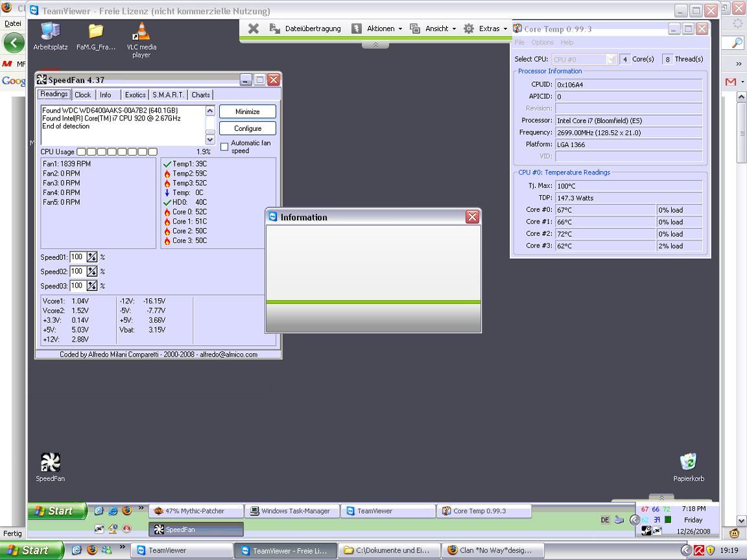Image resolution: width=747 pixels, height=560 pixels.
Task: Open 47% Mythic-Patcher taskbar item
Action: coord(196,511)
